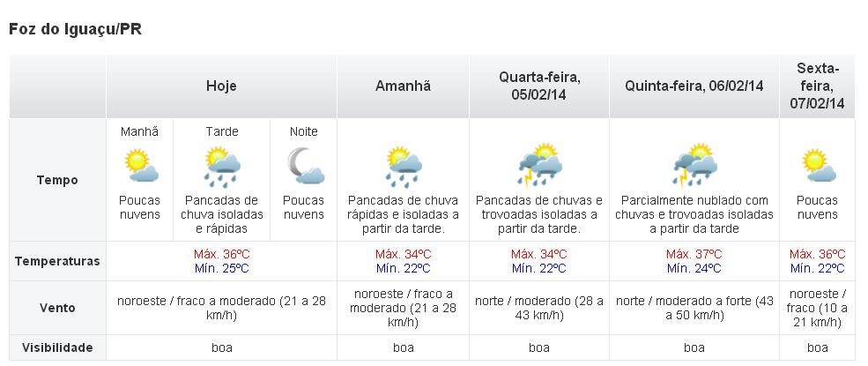Click the Quarta-feira thunderstorm icon
The height and width of the screenshot is (366, 868).
539,166
